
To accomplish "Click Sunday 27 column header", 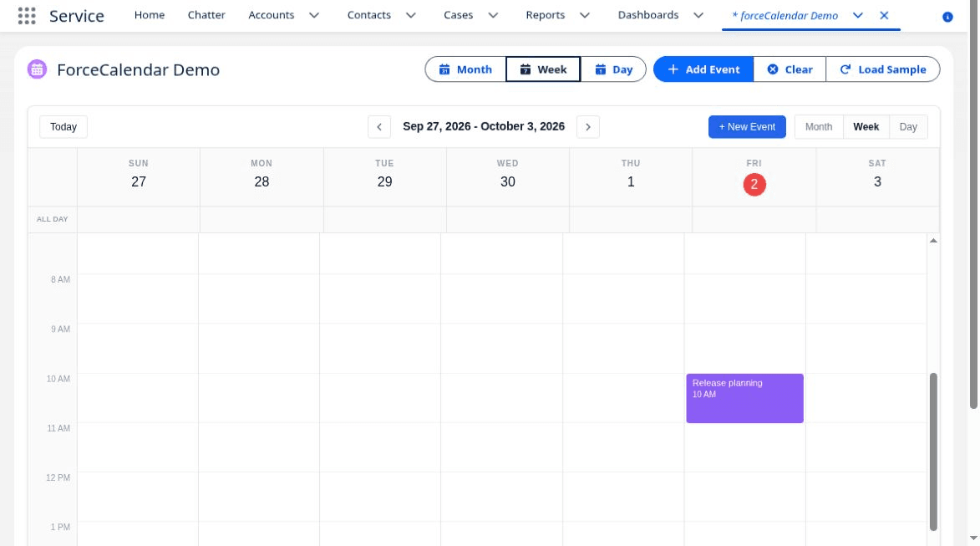I will tap(139, 177).
